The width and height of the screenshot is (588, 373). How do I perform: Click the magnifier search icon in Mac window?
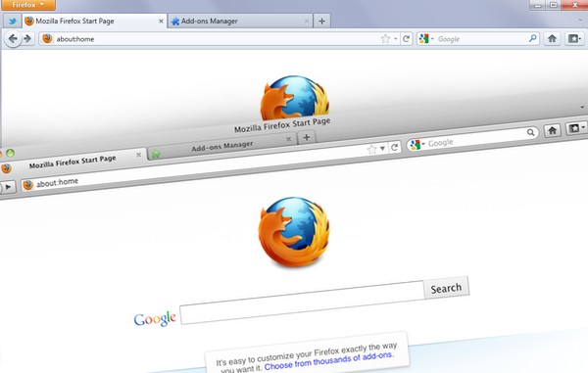coord(530,132)
